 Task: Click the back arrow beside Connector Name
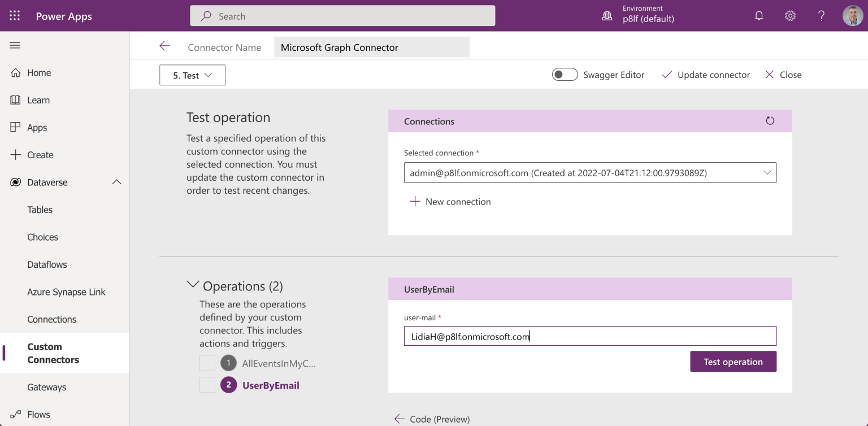click(164, 46)
